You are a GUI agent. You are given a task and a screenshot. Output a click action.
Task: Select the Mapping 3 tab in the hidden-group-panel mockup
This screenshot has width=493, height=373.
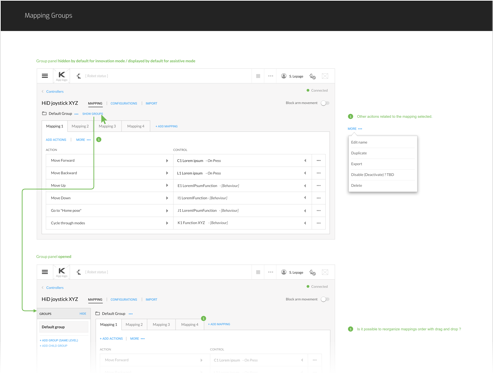click(107, 126)
